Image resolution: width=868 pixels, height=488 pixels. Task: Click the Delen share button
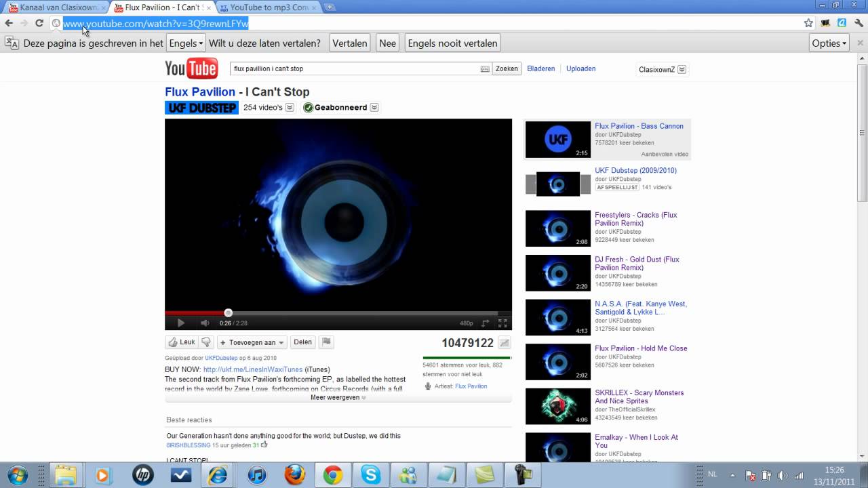click(302, 342)
